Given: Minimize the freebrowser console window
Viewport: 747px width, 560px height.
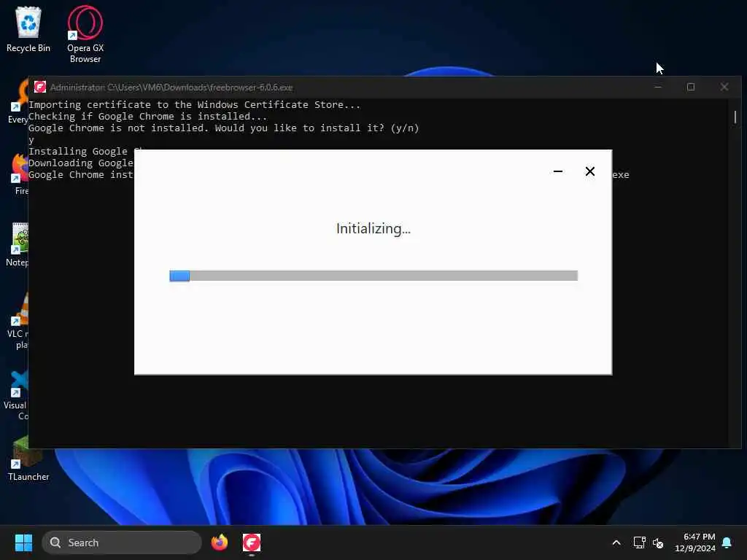Looking at the screenshot, I should 658,87.
